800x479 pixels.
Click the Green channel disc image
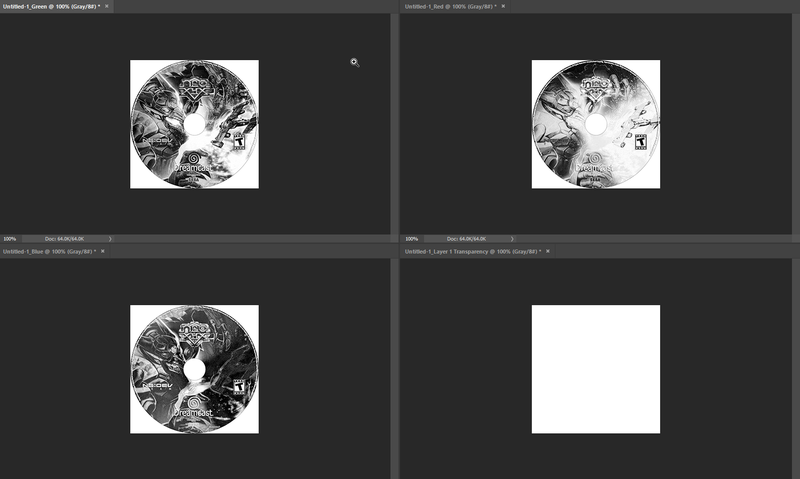[x=194, y=124]
